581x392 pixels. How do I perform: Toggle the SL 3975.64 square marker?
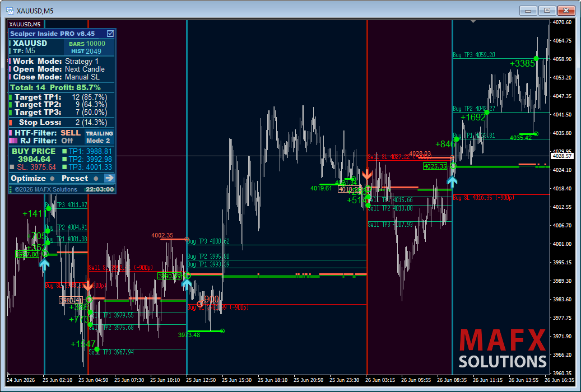[12, 167]
